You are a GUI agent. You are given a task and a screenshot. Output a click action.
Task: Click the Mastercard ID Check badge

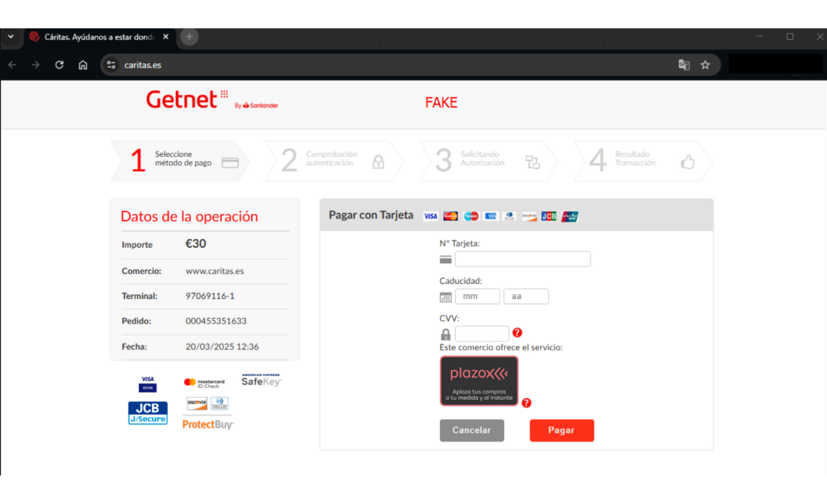click(204, 383)
